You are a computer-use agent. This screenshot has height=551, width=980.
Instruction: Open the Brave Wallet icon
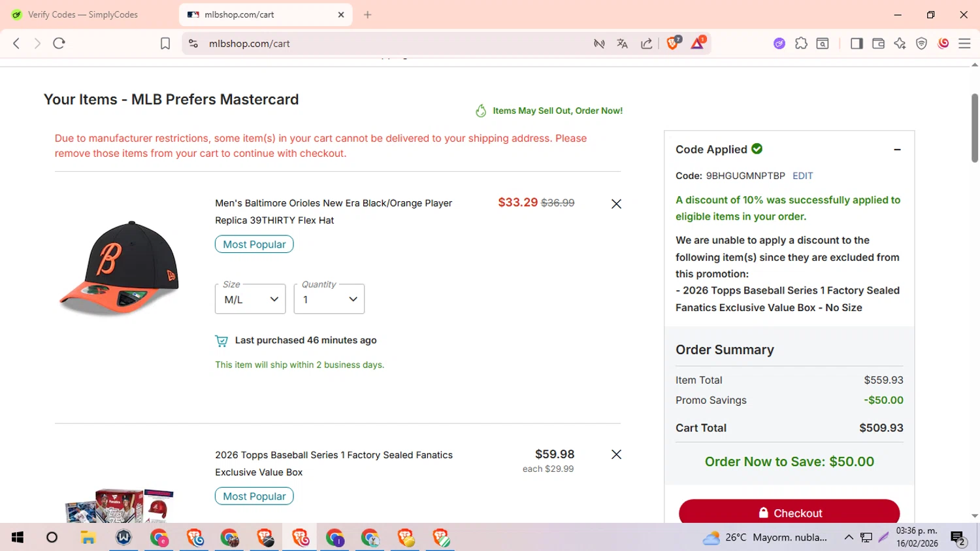[x=878, y=43]
